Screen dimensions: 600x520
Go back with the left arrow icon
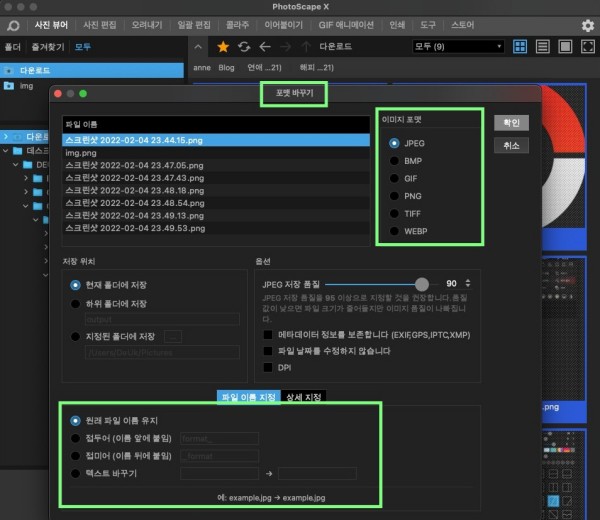pyautogui.click(x=264, y=46)
